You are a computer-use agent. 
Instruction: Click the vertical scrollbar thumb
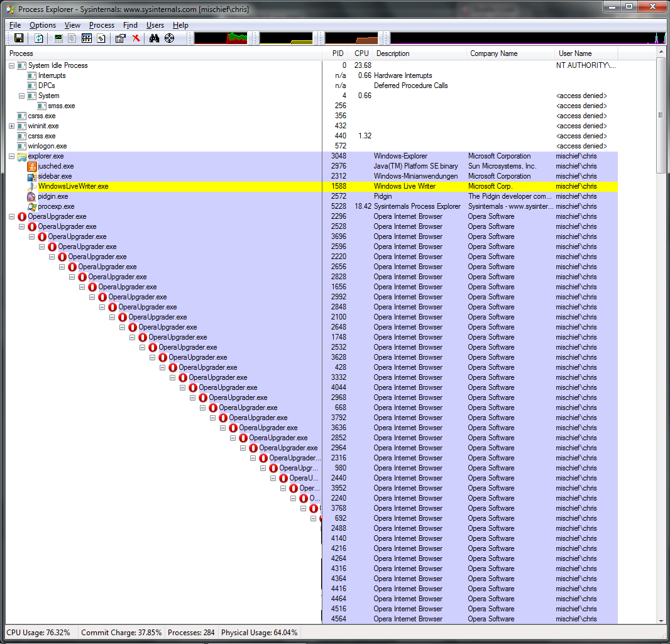point(661,115)
